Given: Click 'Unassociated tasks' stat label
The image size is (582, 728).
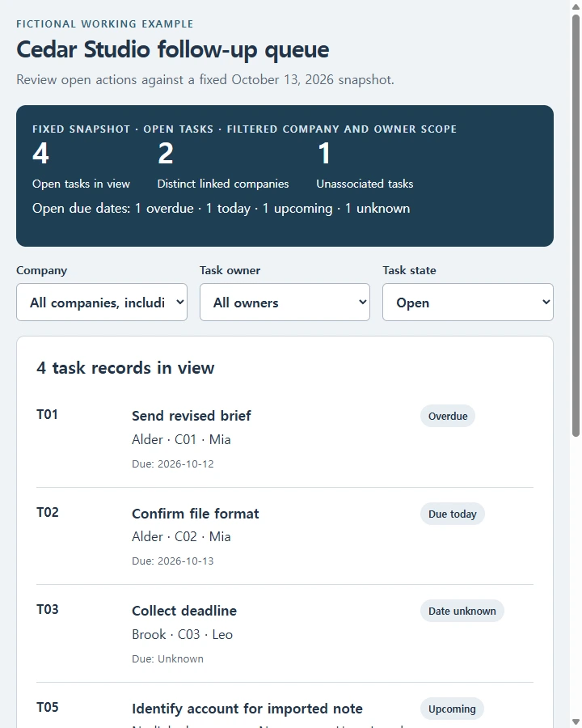Looking at the screenshot, I should point(365,184).
